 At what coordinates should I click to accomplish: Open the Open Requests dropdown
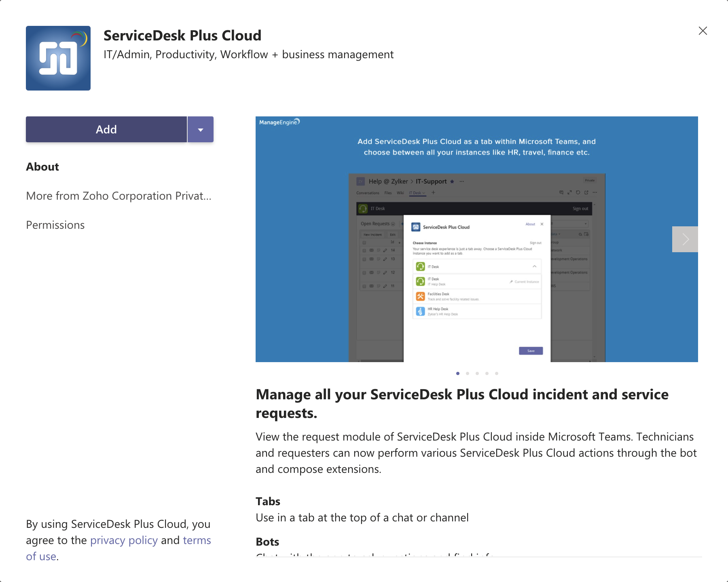392,224
